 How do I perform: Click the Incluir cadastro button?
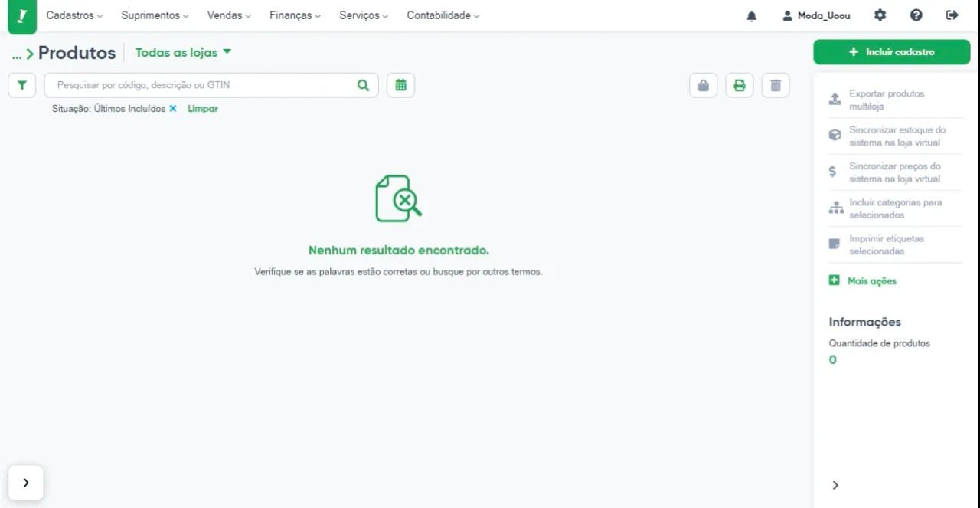coord(891,51)
